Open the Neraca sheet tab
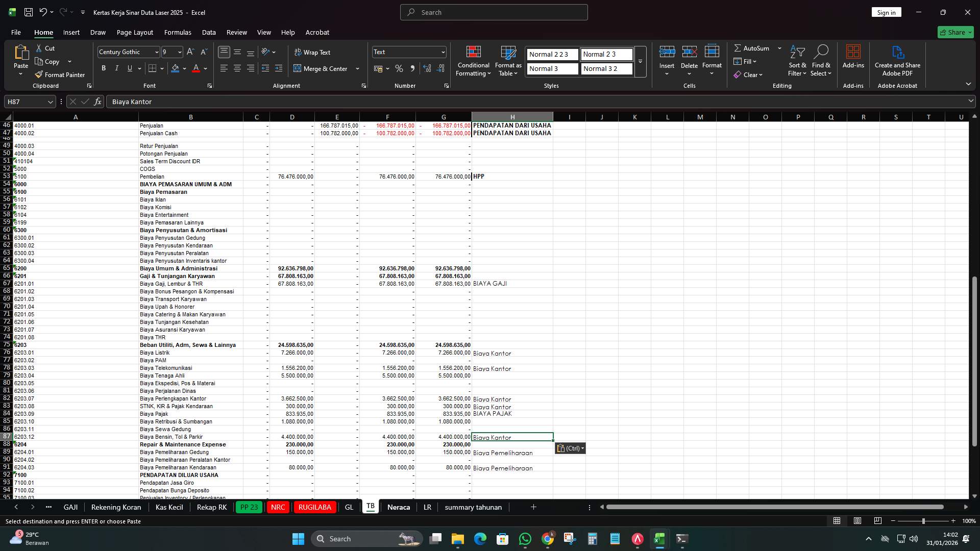This screenshot has height=551, width=980. pyautogui.click(x=399, y=507)
